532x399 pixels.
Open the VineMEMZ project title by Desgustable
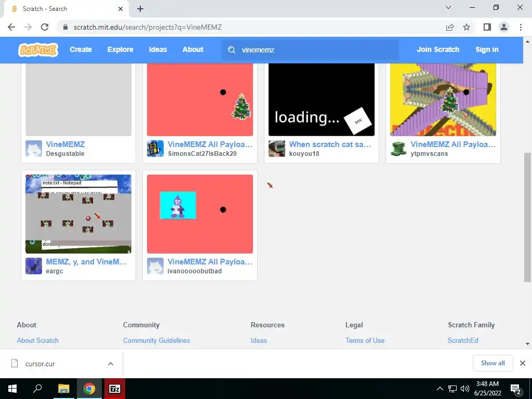(65, 144)
